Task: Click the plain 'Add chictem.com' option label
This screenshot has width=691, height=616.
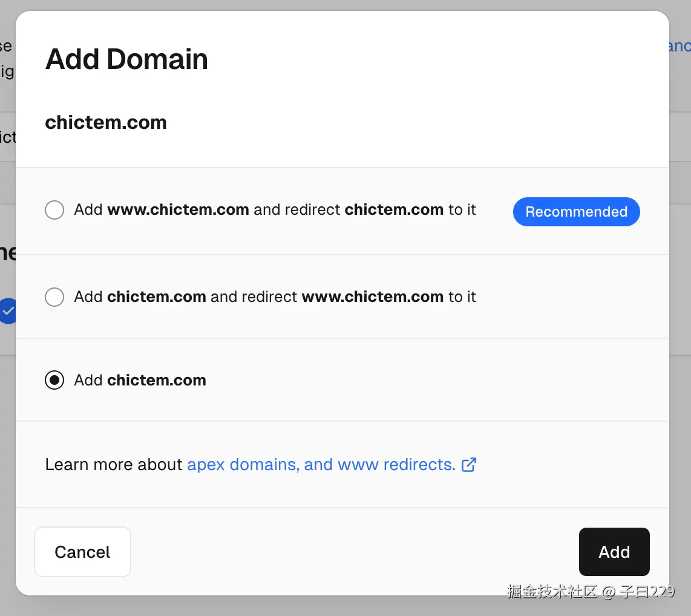Action: (x=140, y=381)
